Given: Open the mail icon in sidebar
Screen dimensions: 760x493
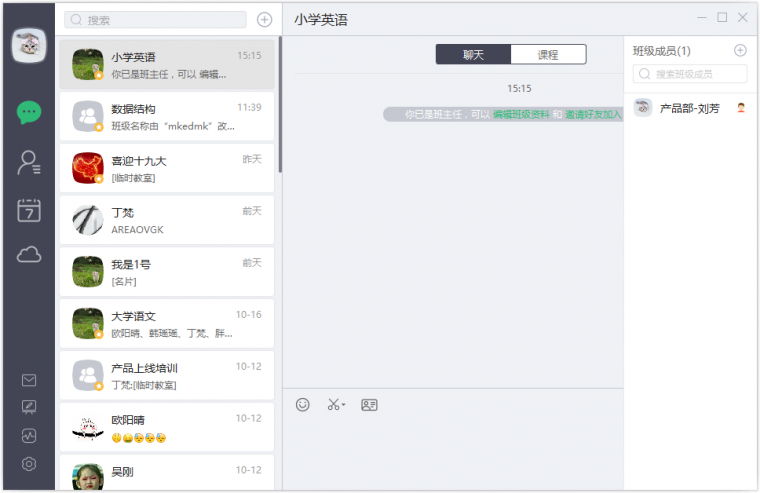Looking at the screenshot, I should [29, 380].
